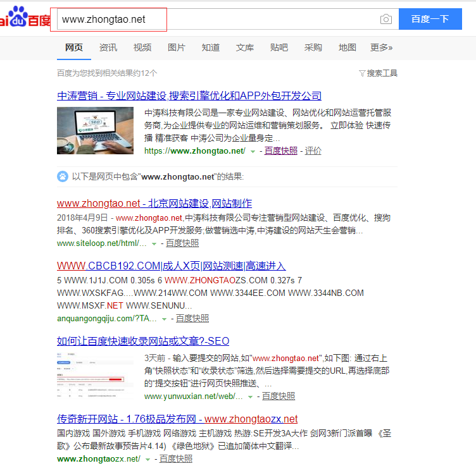Switch to the 地图 maps tab
This screenshot has width=476, height=473.
tap(347, 47)
